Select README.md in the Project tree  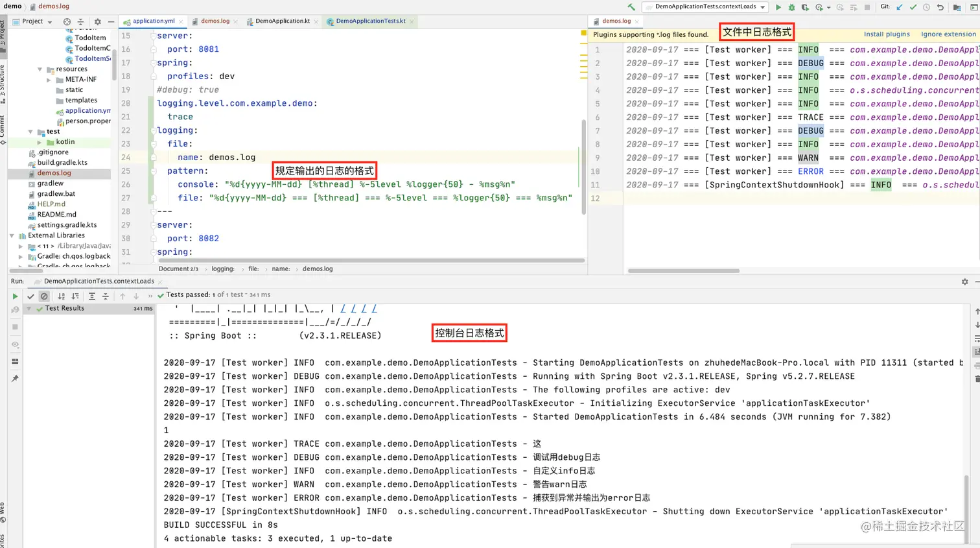[x=56, y=215]
